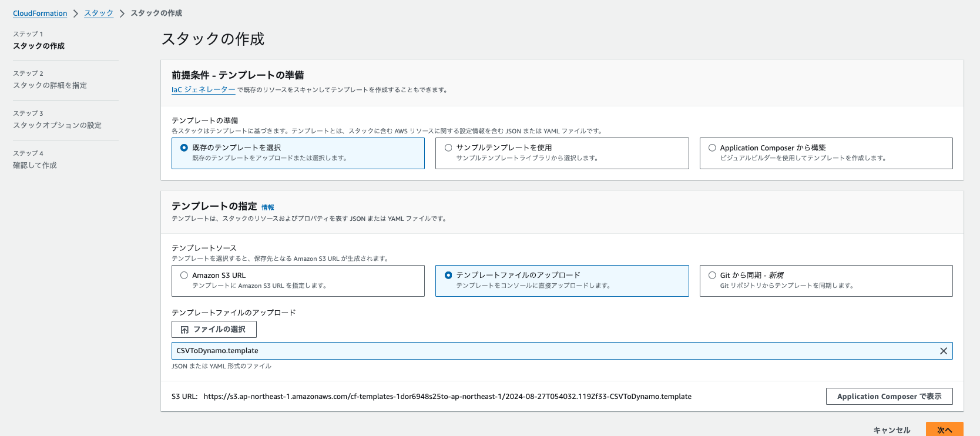Go to step 2 スタックの詳細を指定
The height and width of the screenshot is (436, 980).
tap(50, 86)
